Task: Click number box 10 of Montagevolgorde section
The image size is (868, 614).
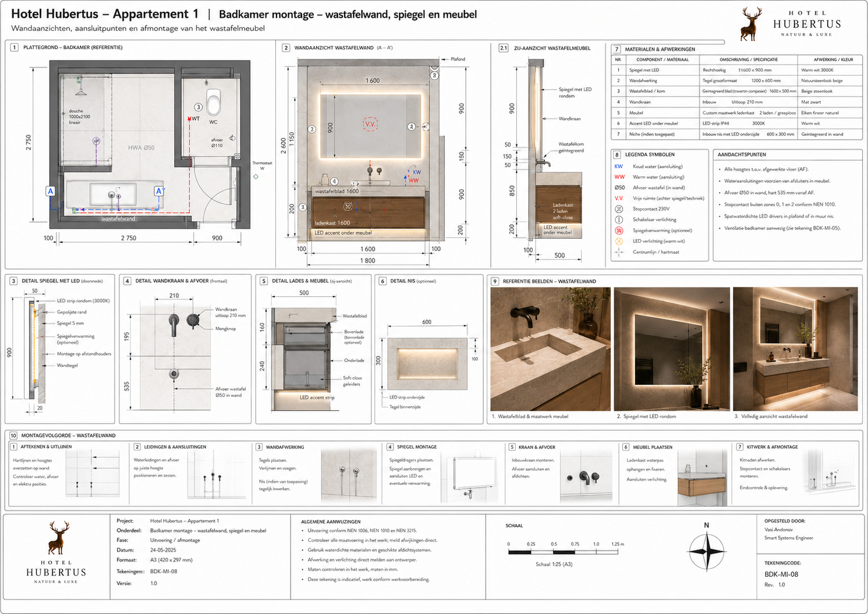Action: (13, 435)
